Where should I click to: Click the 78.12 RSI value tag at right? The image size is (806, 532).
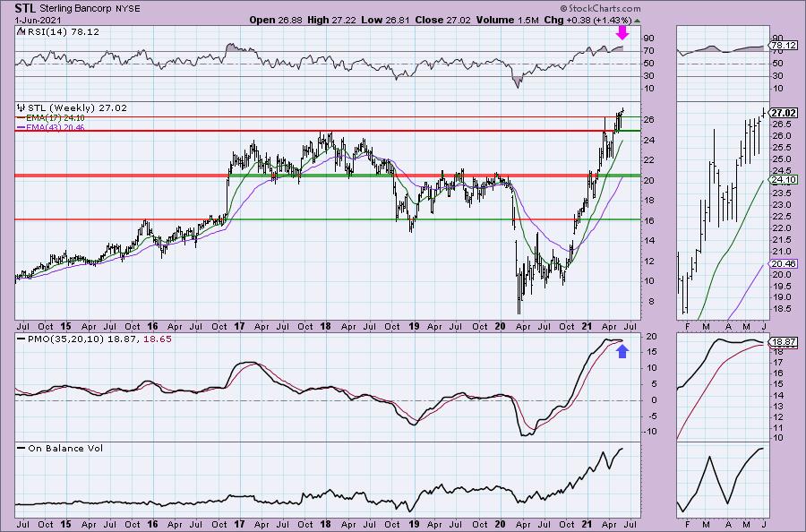pyautogui.click(x=784, y=46)
